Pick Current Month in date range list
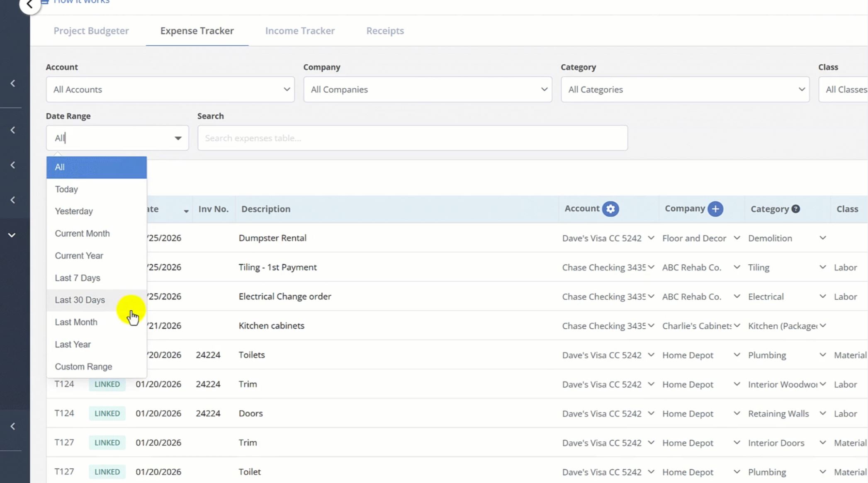 click(82, 233)
